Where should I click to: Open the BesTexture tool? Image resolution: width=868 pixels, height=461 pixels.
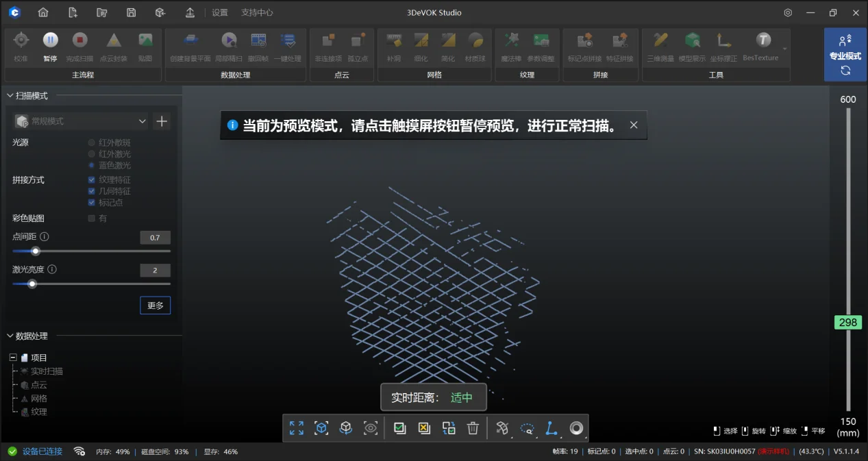pyautogui.click(x=762, y=41)
